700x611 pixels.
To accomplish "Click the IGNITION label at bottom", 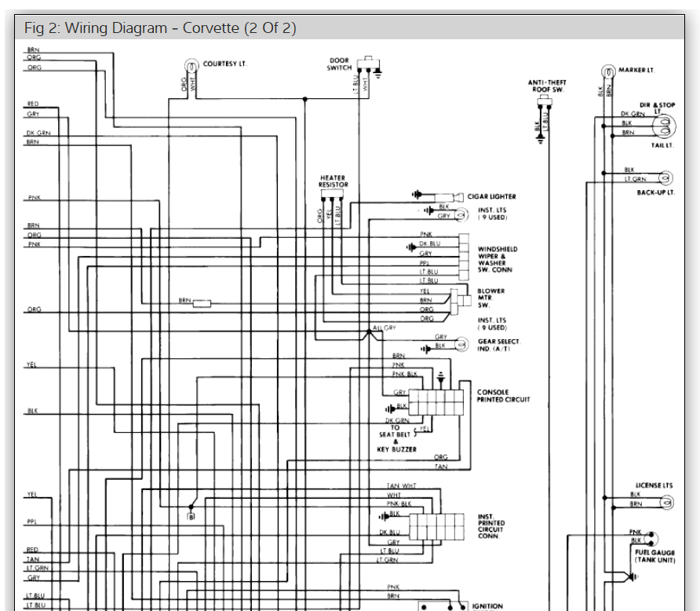I will [487, 606].
